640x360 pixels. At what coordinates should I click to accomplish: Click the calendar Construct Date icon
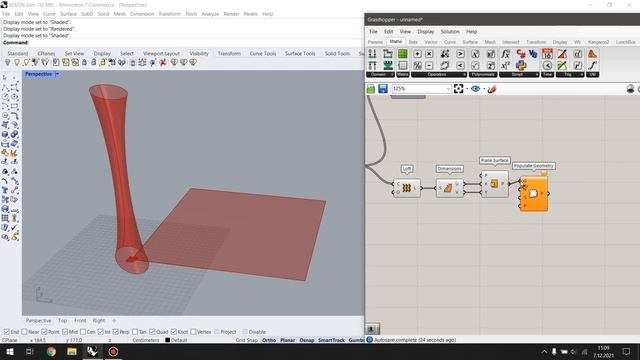(547, 53)
